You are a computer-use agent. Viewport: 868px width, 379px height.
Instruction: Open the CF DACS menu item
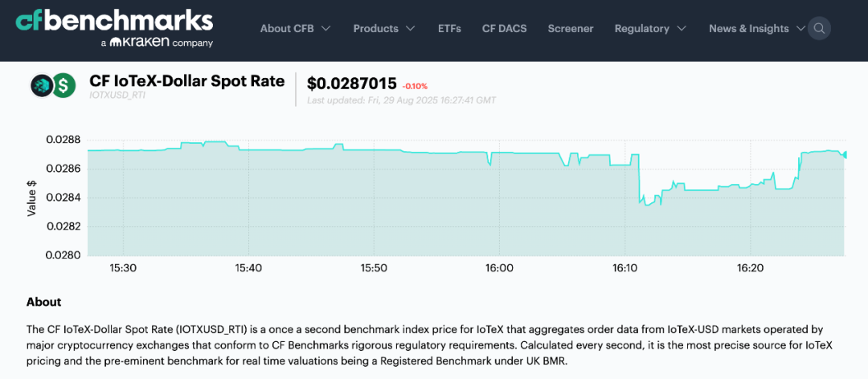(504, 29)
